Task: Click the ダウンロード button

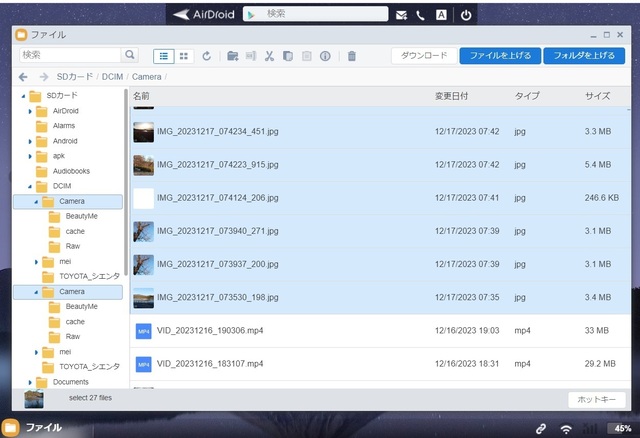Action: pos(424,56)
